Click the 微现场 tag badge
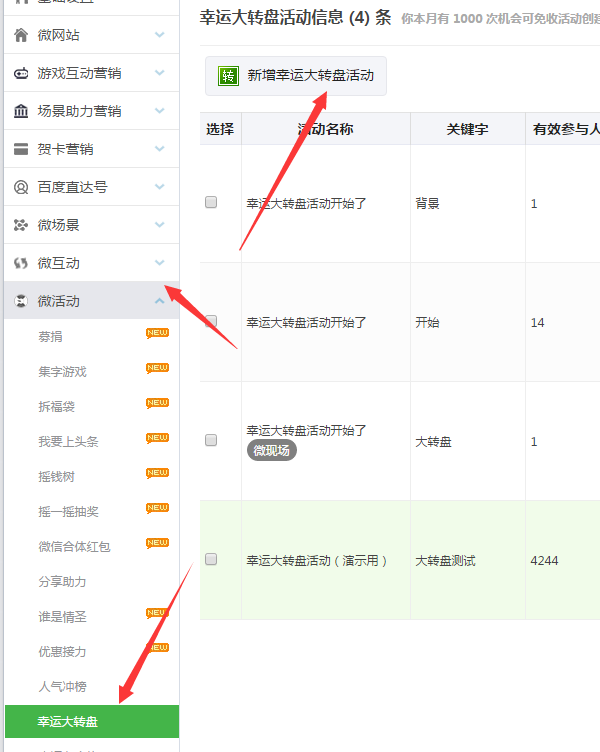 click(272, 451)
